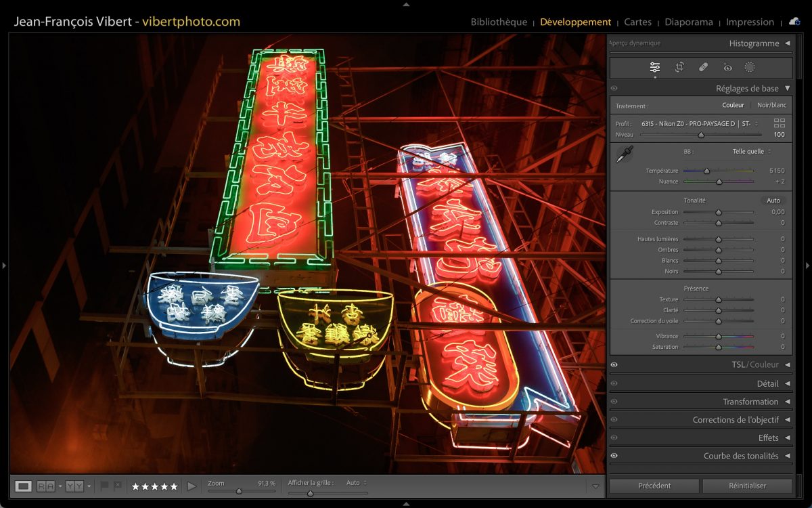Toggle Courbe des tonalités eye switch
Viewport: 812px width, 508px height.
(614, 456)
